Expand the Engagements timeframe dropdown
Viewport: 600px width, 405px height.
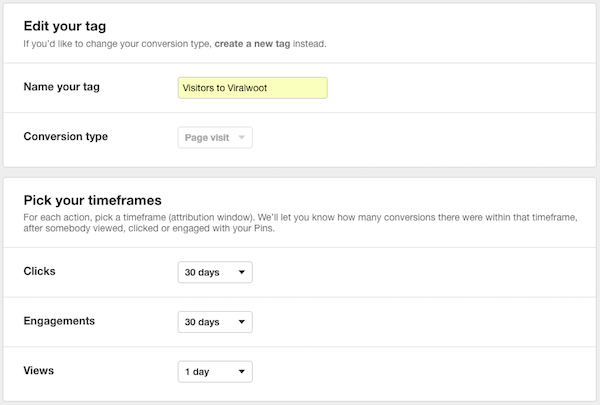tap(215, 322)
